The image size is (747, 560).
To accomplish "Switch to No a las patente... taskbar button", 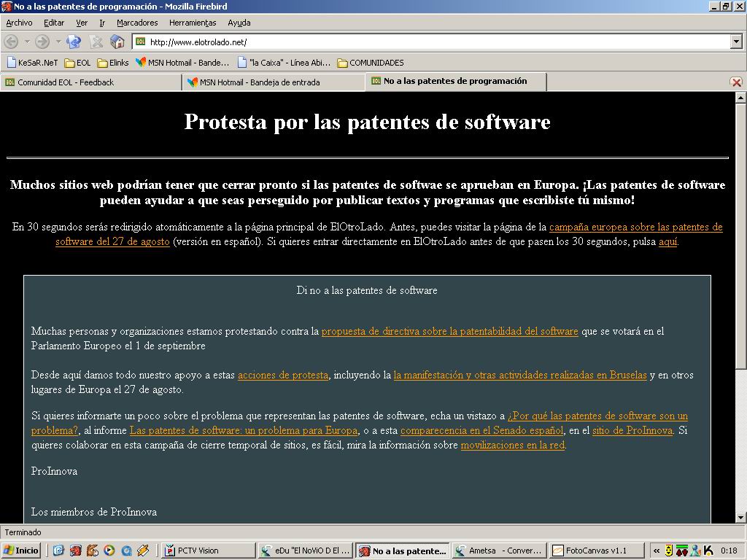I will (403, 551).
